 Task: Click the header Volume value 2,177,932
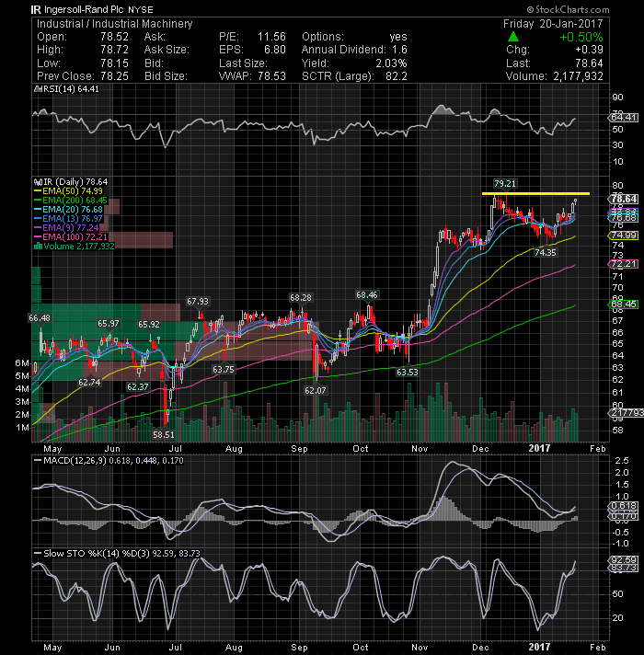[x=578, y=76]
